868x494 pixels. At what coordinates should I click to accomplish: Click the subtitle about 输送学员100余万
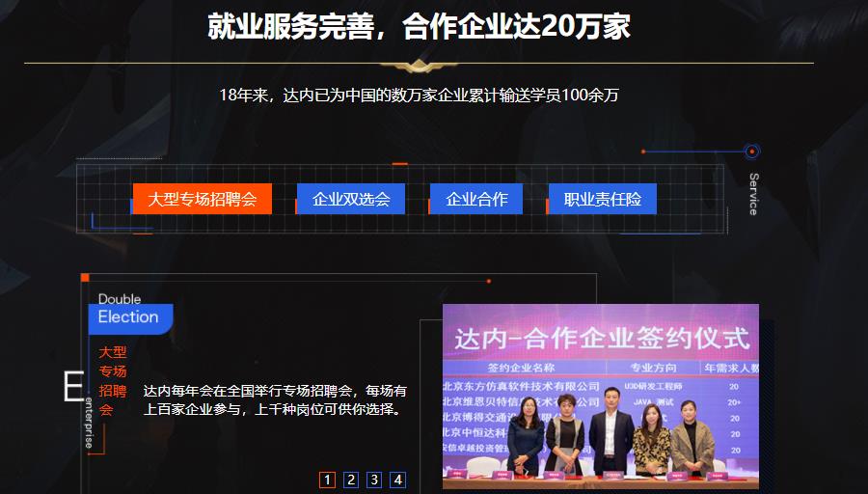420,96
